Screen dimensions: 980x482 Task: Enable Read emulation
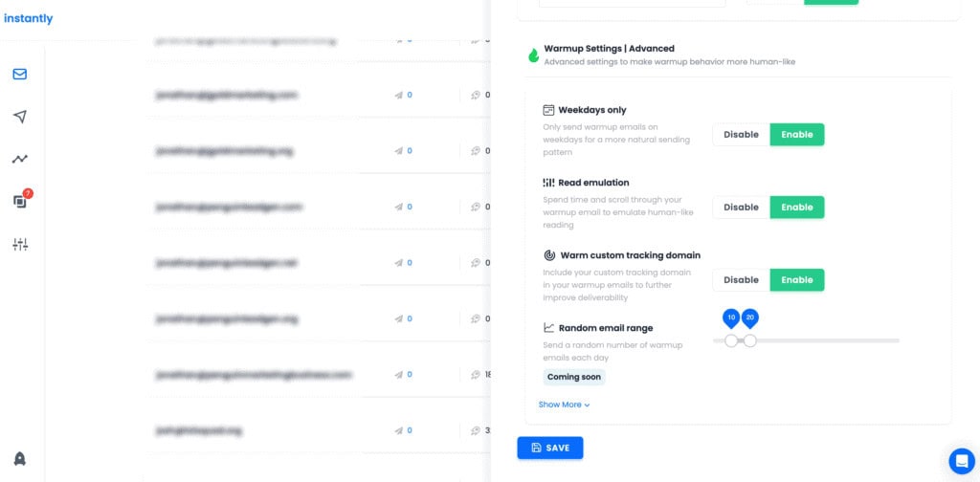click(x=796, y=208)
